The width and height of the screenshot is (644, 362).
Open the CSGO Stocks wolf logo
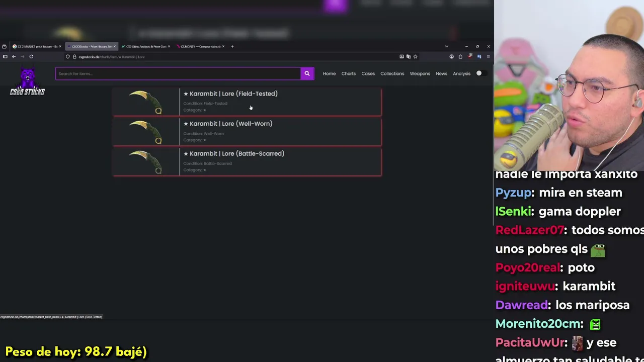click(27, 81)
